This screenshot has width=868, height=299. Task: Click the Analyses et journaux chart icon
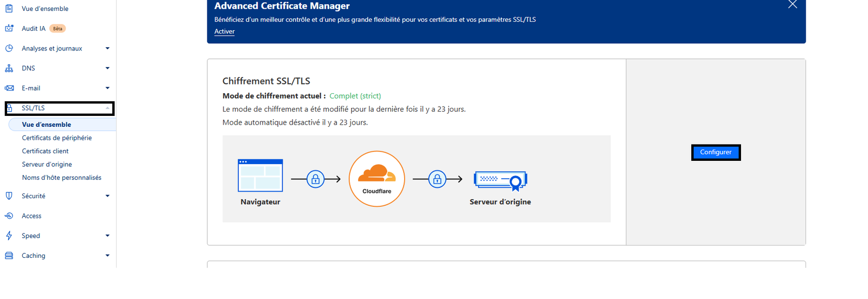9,48
